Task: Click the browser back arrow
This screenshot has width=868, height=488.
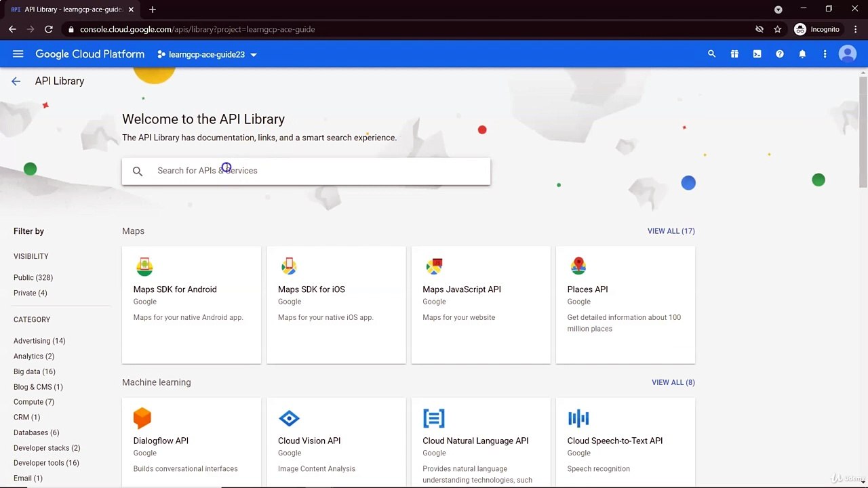Action: tap(12, 29)
